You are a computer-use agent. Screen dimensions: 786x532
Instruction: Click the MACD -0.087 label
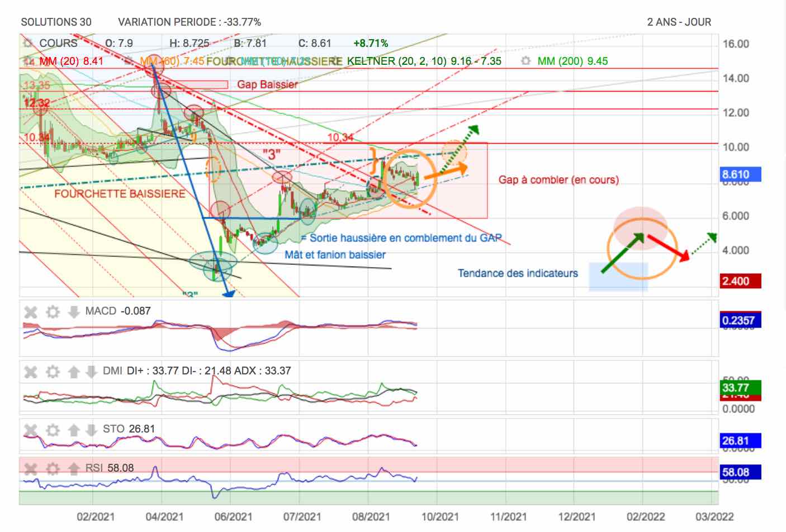(118, 311)
